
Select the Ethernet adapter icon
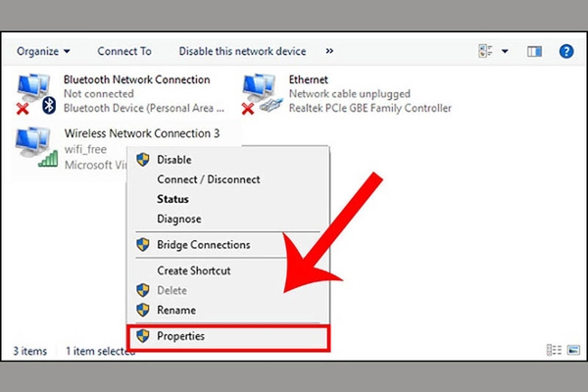tap(262, 94)
